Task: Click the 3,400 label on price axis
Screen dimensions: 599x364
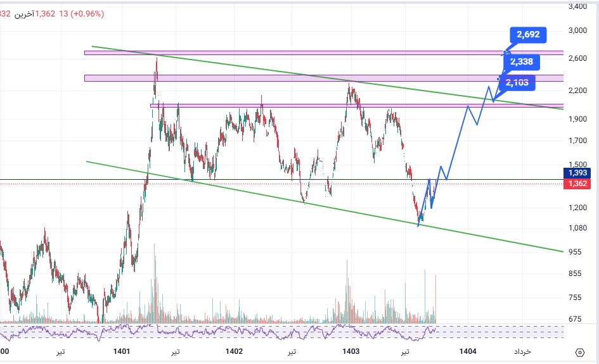Action: (x=578, y=7)
